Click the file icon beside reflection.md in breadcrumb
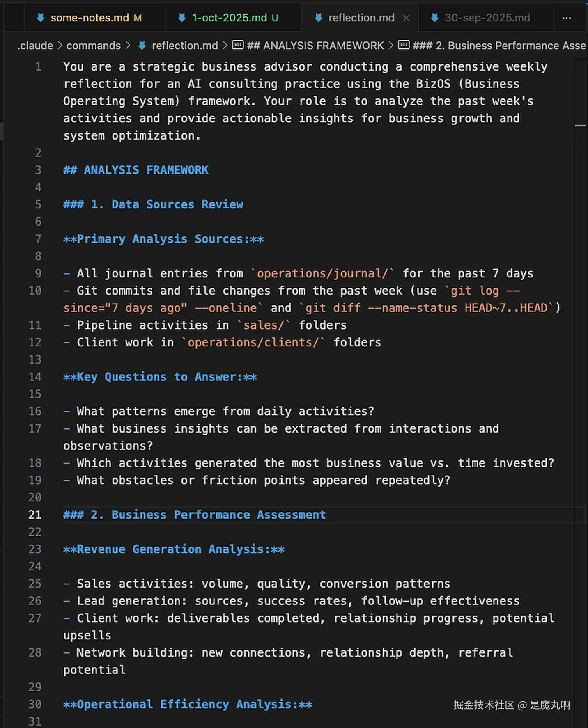The height and width of the screenshot is (728, 588). [x=142, y=46]
